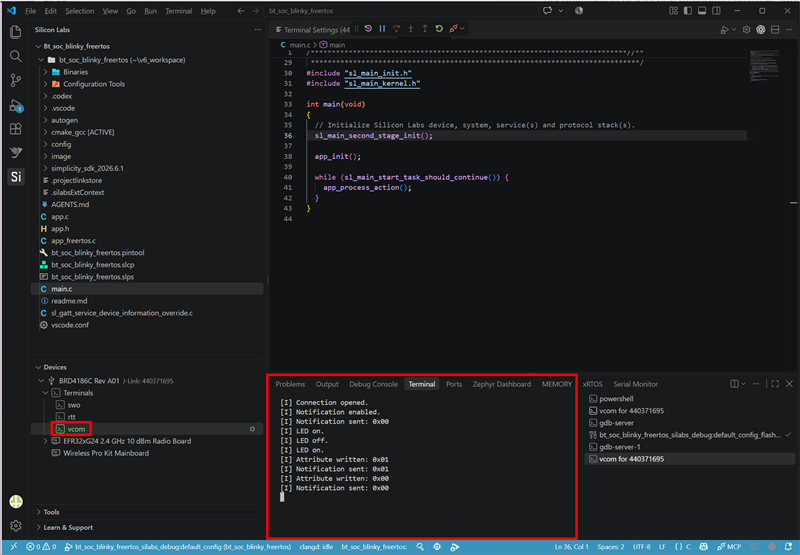
Task: Select the rtt terminal under Devices
Action: 71,417
